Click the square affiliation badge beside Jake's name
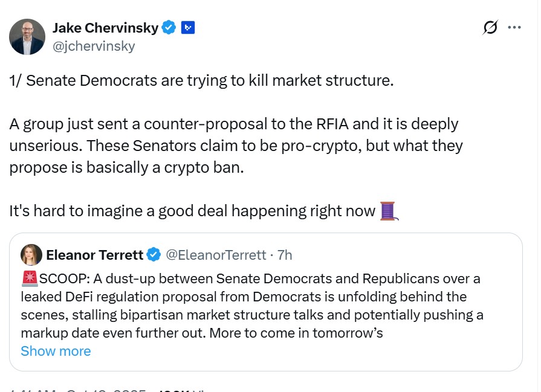The width and height of the screenshot is (541, 392). 188,27
